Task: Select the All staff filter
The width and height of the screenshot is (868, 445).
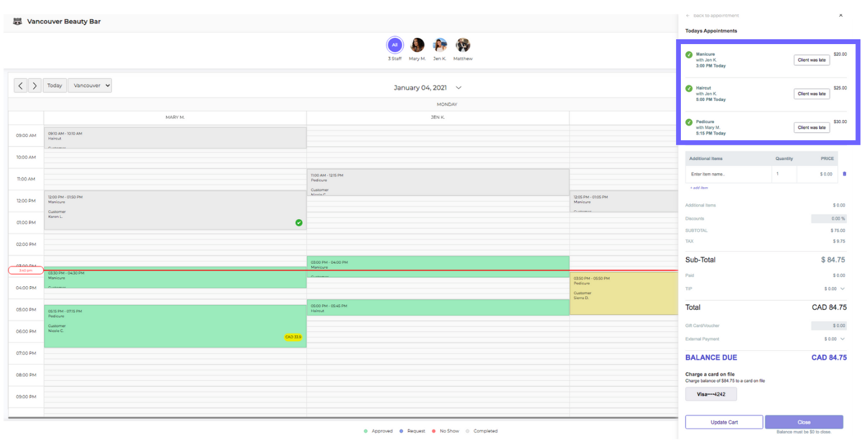Action: 395,45
